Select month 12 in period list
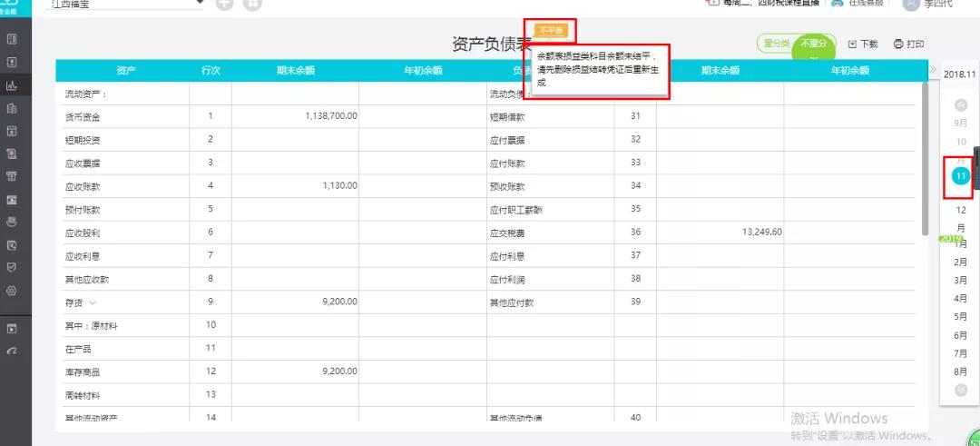Viewport: 980px width, 446px height. (961, 210)
